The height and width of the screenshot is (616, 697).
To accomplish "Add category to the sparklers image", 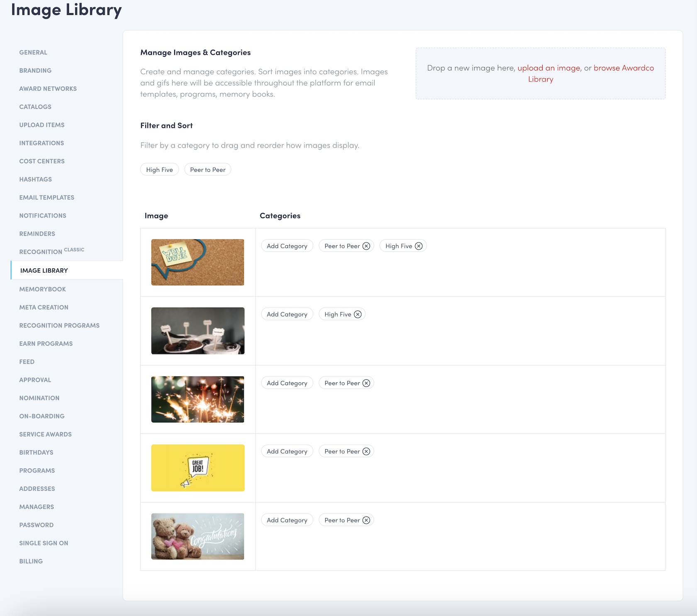I will click(287, 383).
